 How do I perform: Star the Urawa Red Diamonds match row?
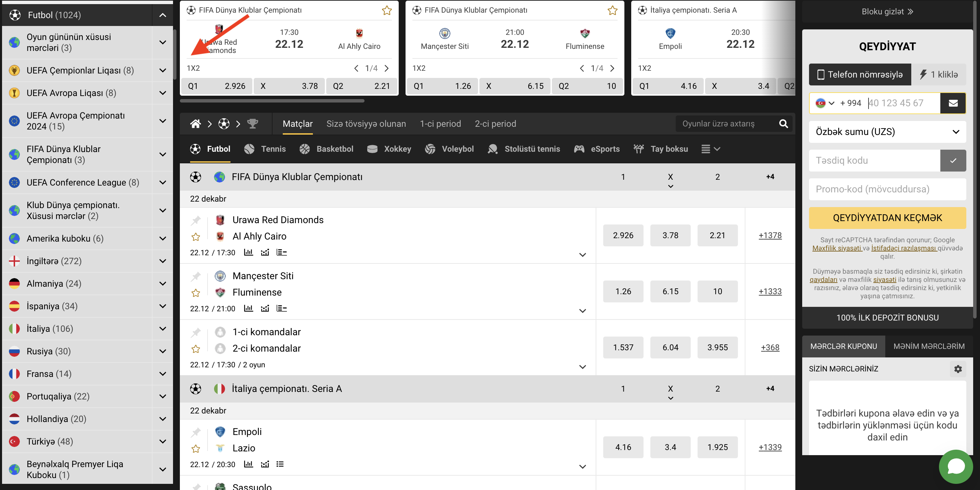coord(196,237)
